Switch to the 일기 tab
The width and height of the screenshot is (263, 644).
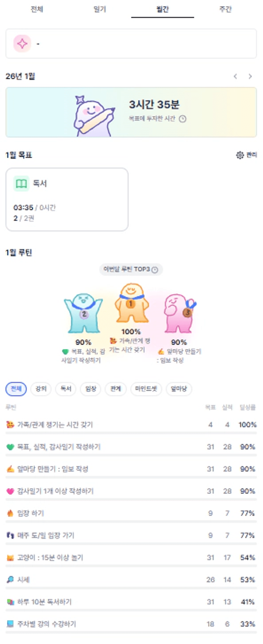point(100,9)
